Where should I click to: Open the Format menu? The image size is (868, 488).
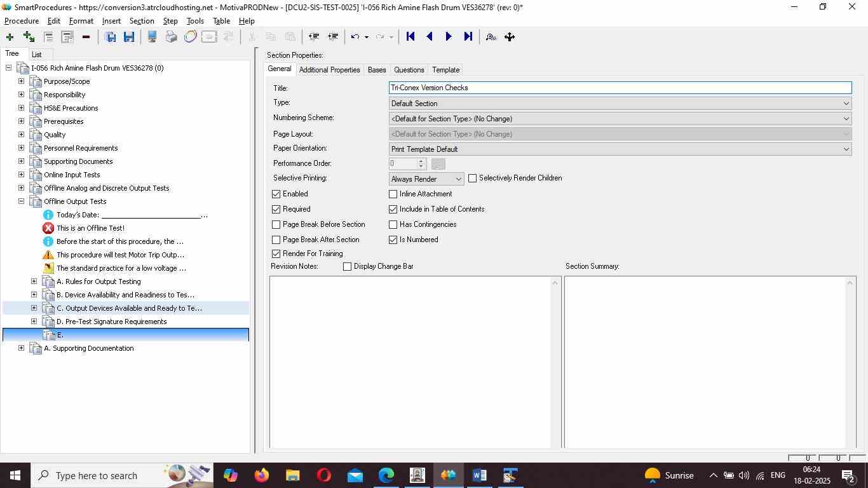pos(81,21)
